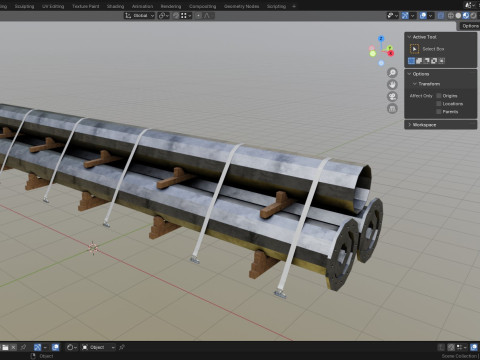This screenshot has height=360, width=480.
Task: Choose the Extend selection mode icon
Action: [419, 61]
